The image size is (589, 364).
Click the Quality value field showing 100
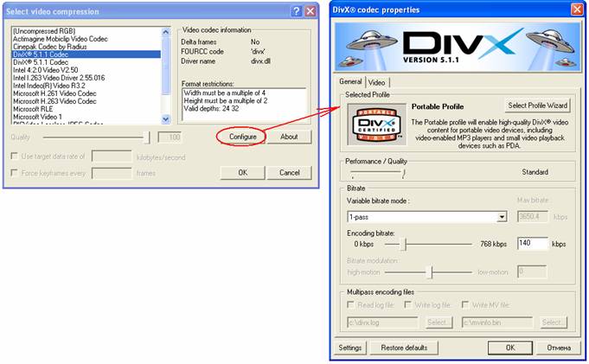tap(170, 137)
